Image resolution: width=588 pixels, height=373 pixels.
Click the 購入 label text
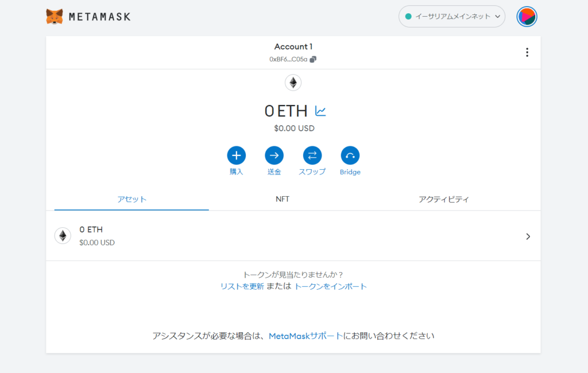click(236, 172)
